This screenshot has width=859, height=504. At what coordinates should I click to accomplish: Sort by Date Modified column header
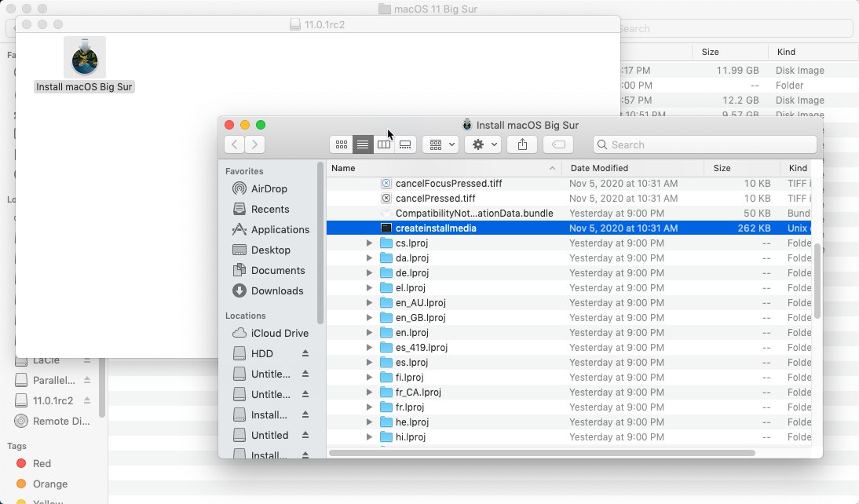click(x=633, y=168)
